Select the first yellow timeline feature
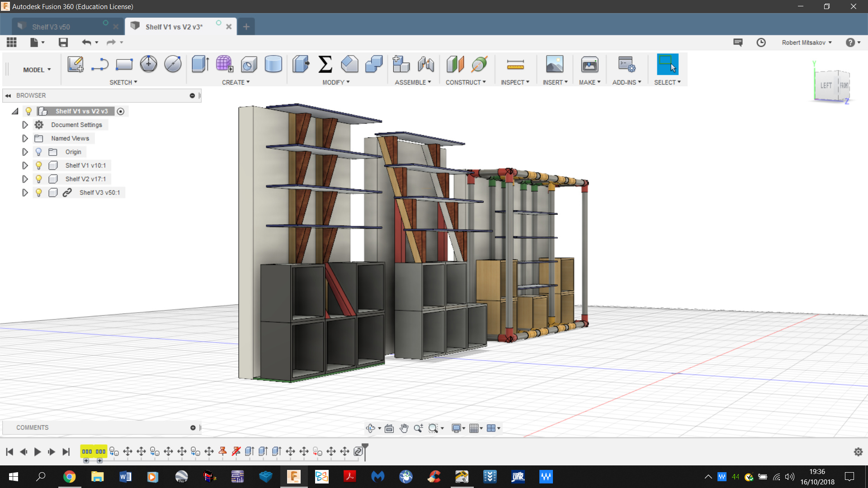 [87, 451]
